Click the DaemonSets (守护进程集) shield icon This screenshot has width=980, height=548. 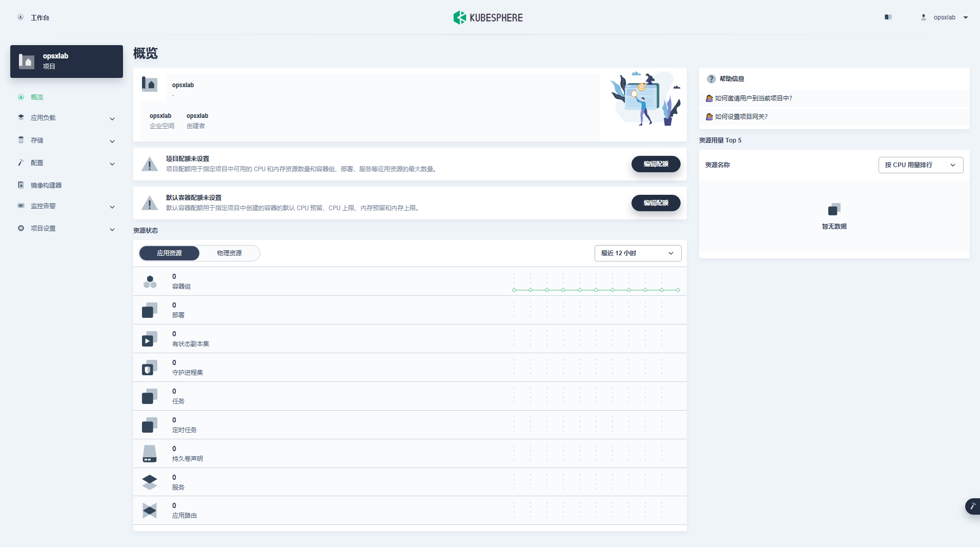(150, 368)
